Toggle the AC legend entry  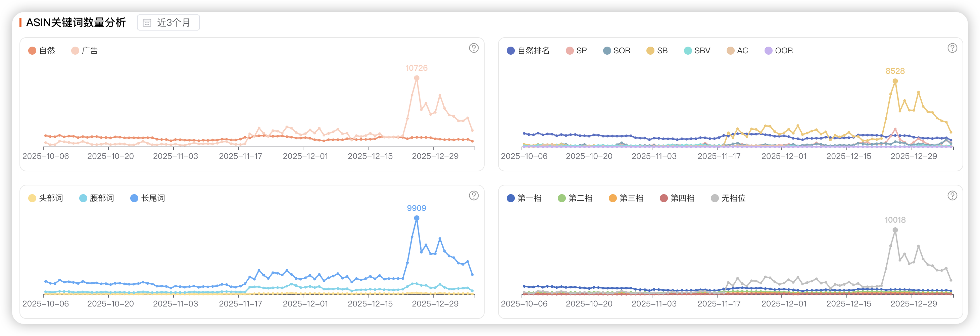(x=737, y=51)
